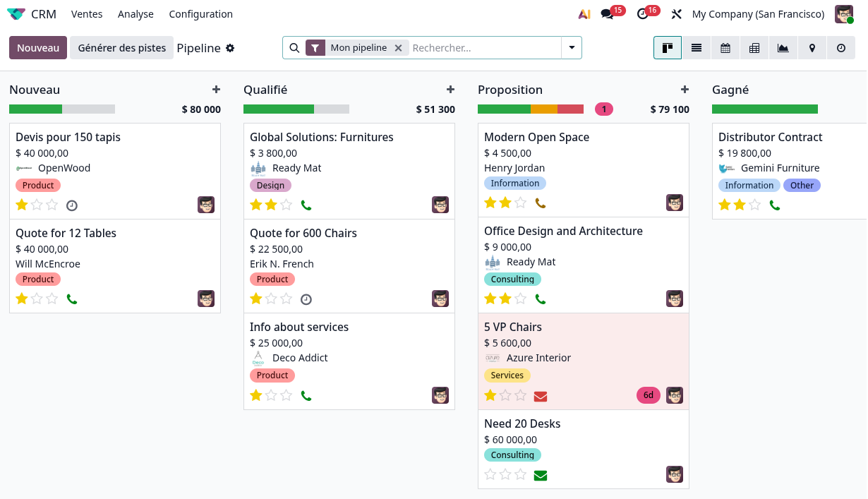Open the conversations panel showing 15 messages
This screenshot has width=868, height=499.
[606, 13]
